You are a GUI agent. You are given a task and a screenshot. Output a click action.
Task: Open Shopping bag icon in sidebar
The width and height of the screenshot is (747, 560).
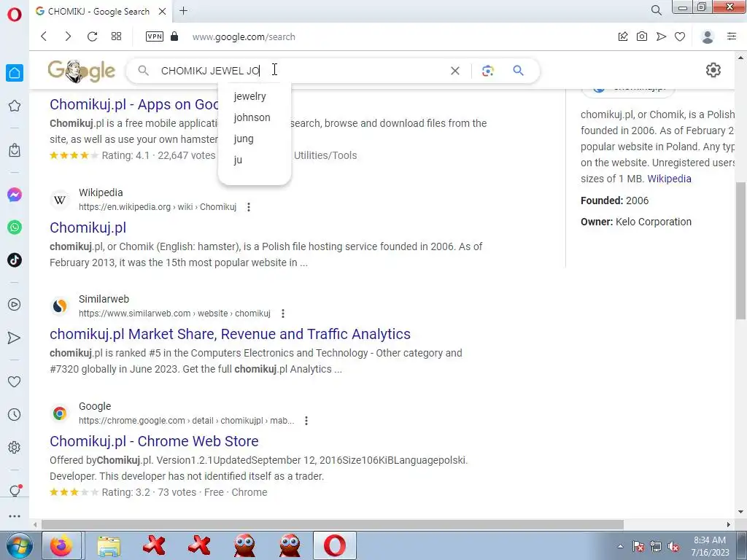[x=15, y=150]
